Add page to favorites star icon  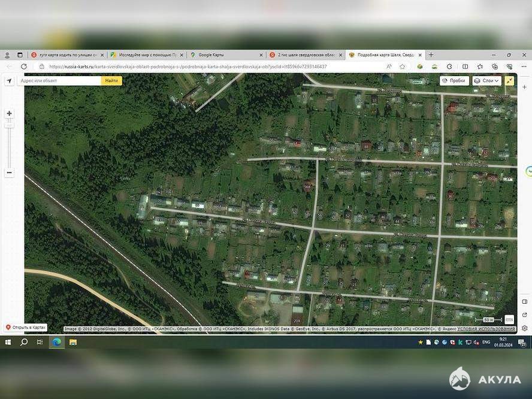[403, 66]
